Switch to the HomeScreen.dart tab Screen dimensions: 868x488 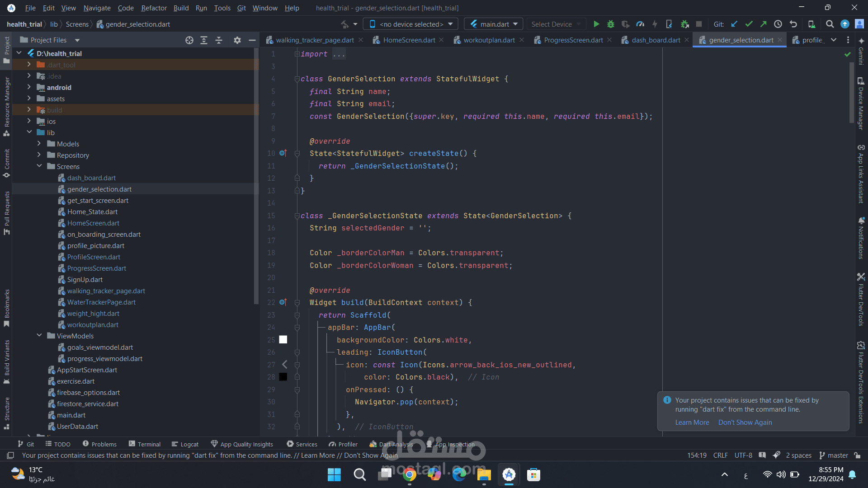pos(409,40)
